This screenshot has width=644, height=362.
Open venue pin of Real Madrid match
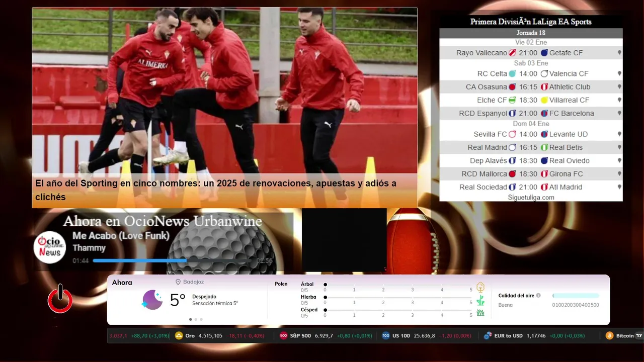(619, 147)
